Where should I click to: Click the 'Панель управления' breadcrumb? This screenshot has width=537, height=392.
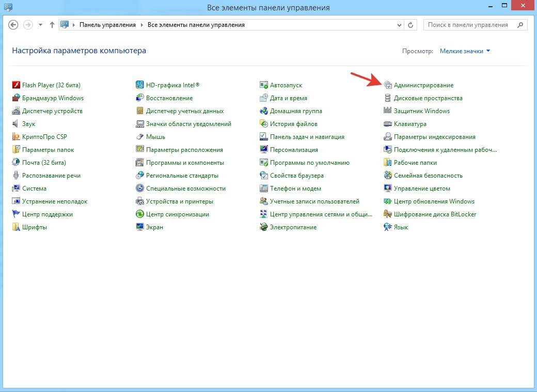[107, 25]
